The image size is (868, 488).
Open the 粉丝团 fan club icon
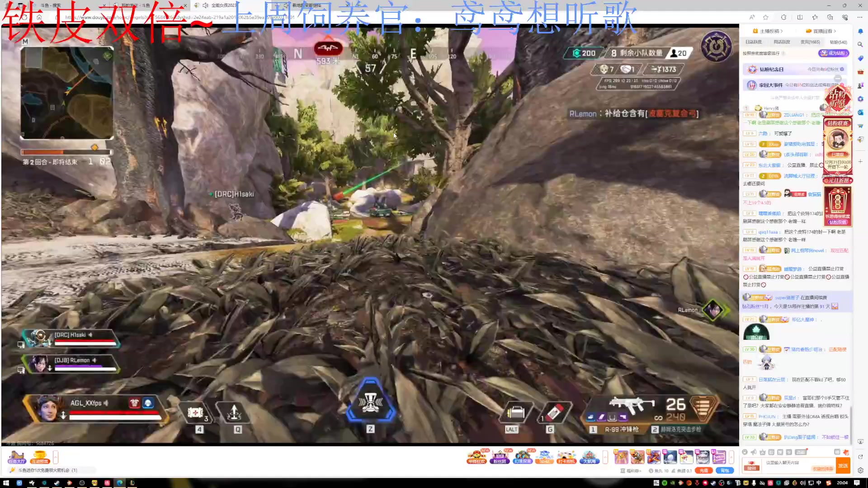coord(500,457)
